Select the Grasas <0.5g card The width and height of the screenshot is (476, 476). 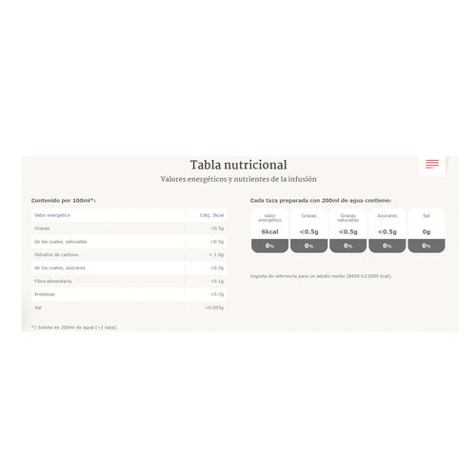[x=308, y=230]
